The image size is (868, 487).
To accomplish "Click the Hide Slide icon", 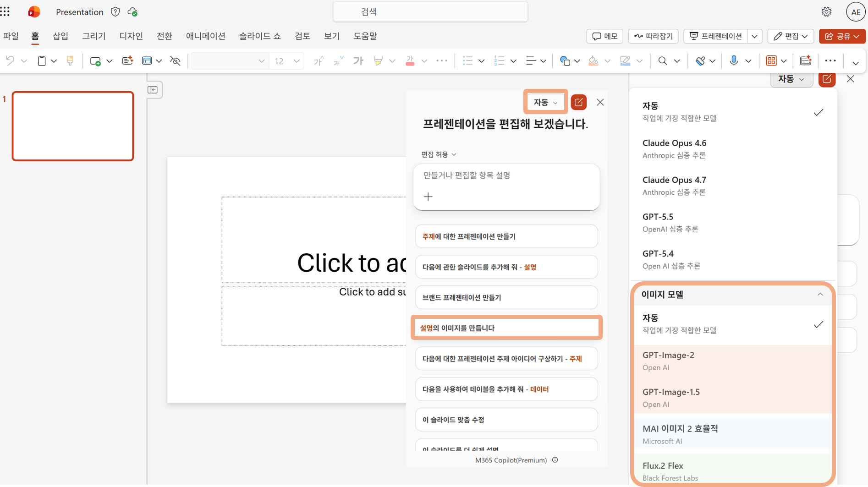I will (x=175, y=60).
